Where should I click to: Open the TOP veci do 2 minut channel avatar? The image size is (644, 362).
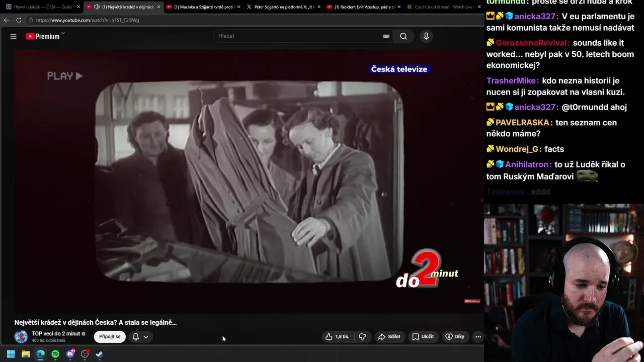21,337
